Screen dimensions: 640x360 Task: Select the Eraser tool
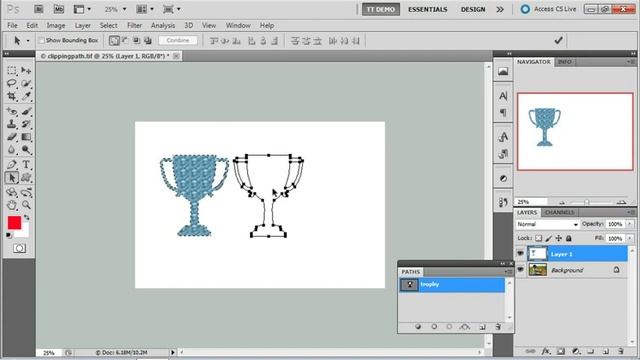[12, 137]
